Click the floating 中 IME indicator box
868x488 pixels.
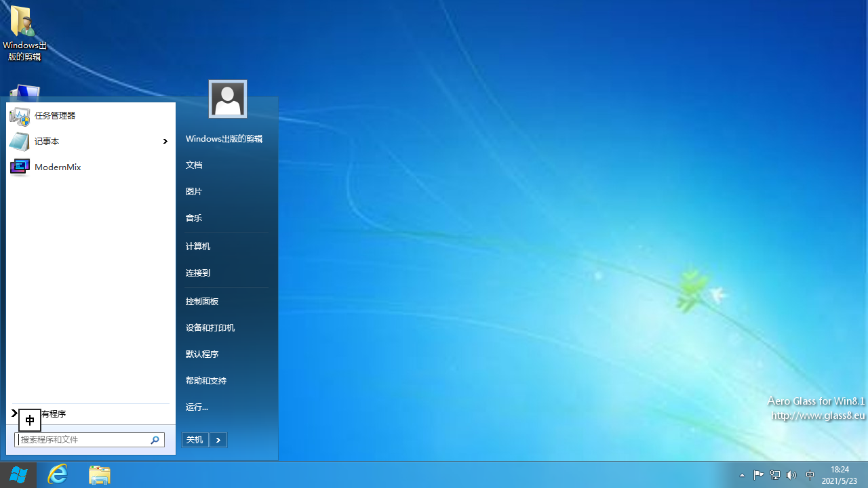30,420
